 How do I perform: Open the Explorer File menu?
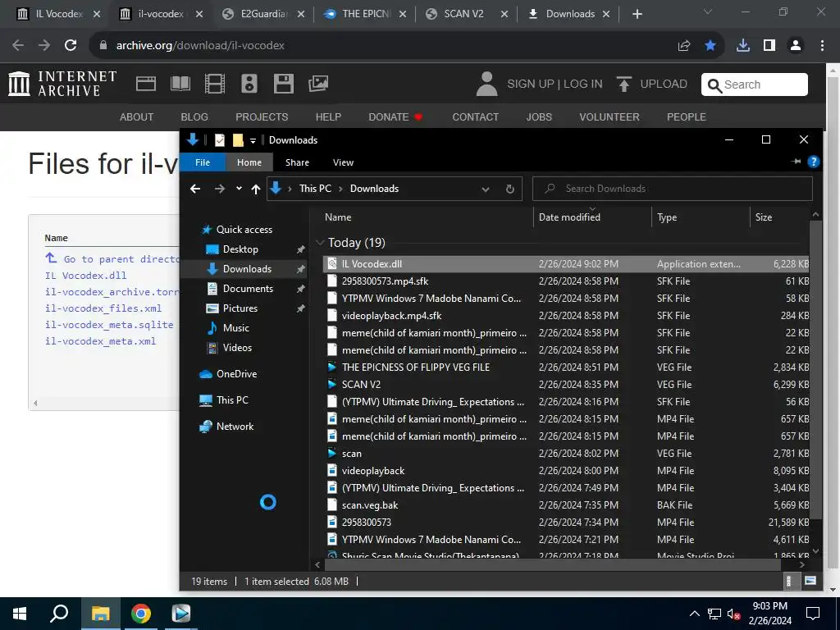pos(203,162)
